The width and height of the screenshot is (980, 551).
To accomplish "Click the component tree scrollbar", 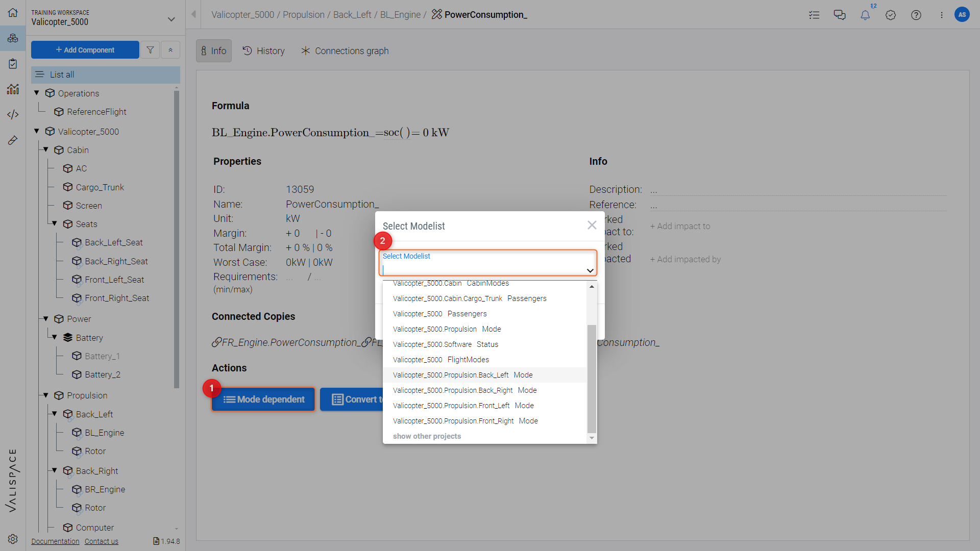I will [x=177, y=239].
